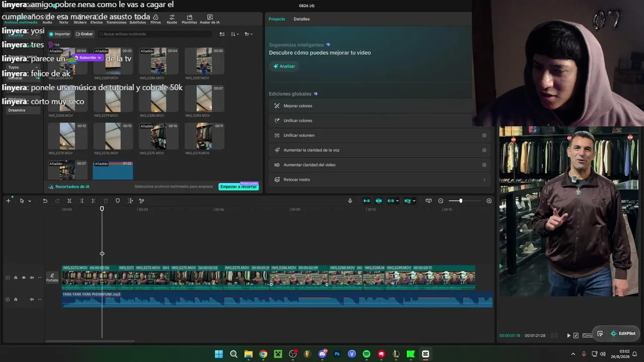Switch to the Proyecto tab
644x362 pixels.
pyautogui.click(x=277, y=19)
